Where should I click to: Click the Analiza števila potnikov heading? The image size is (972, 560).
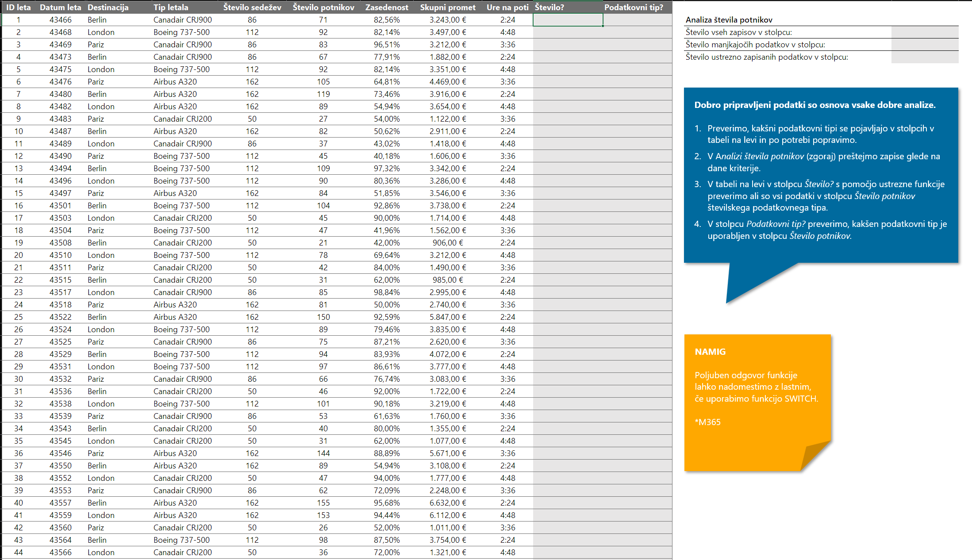729,20
